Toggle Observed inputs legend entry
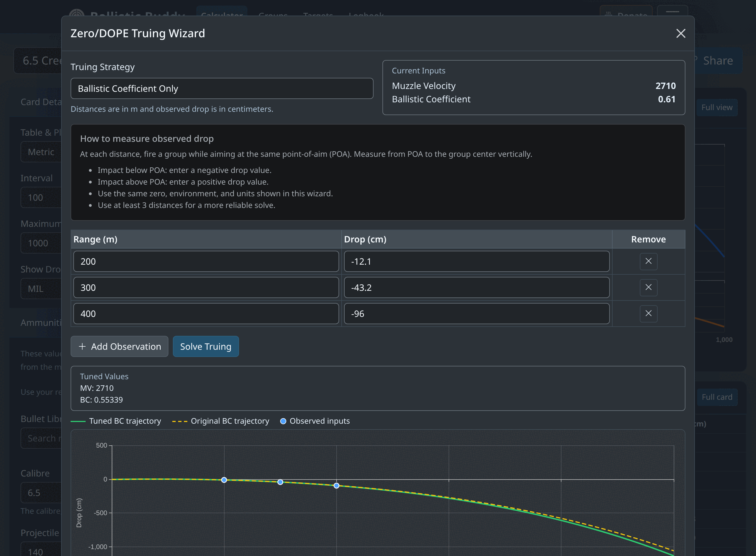 pos(315,421)
